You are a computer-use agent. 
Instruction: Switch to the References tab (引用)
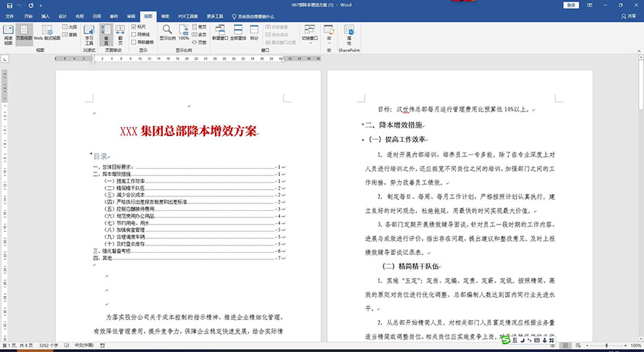(x=96, y=17)
